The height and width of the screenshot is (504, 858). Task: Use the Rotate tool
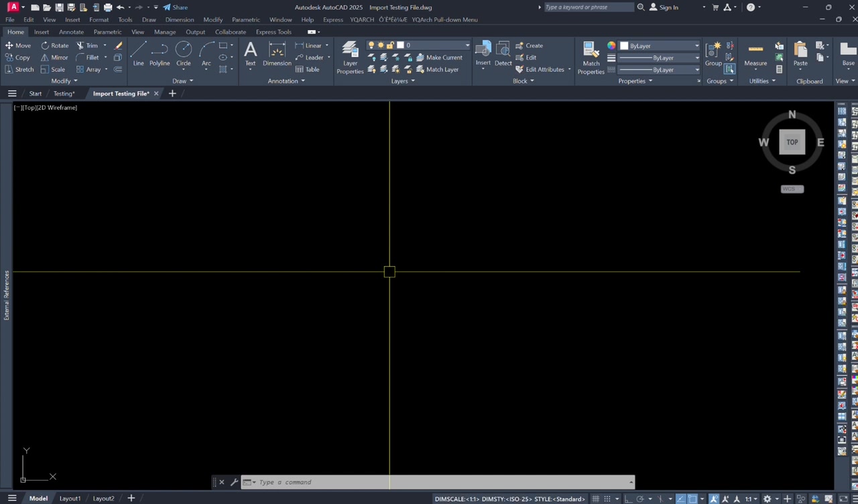(x=54, y=46)
